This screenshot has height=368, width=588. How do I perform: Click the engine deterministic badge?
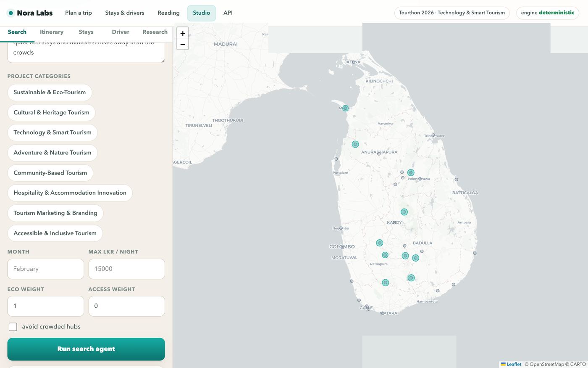548,13
